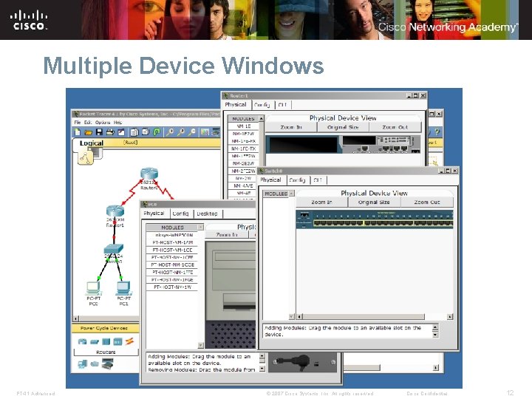This screenshot has height=399, width=532.
Task: Select the Router0 device in the workspace
Action: pyautogui.click(x=149, y=174)
